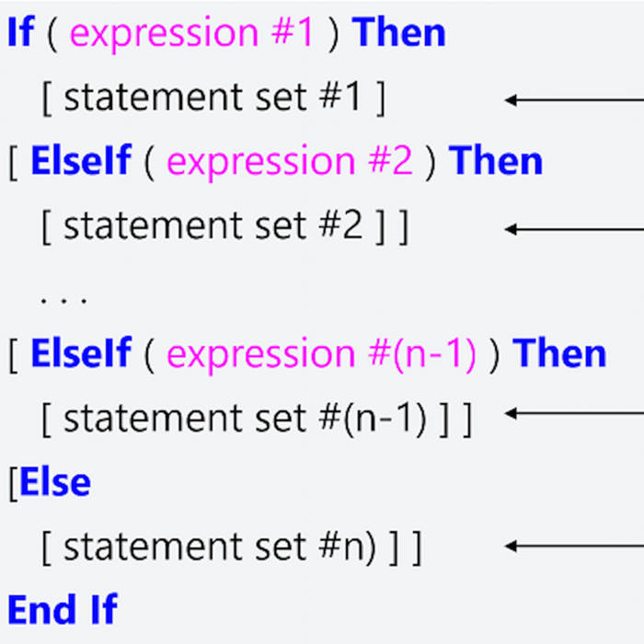Viewport: 644px width, 644px height.
Task: Click the blue If keyword
Action: 20,34
